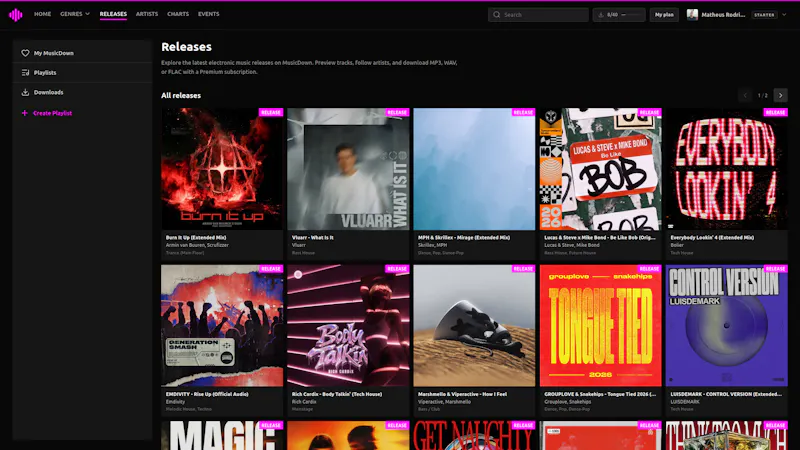The height and width of the screenshot is (450, 800).
Task: Click the user profile avatar
Action: tap(692, 15)
